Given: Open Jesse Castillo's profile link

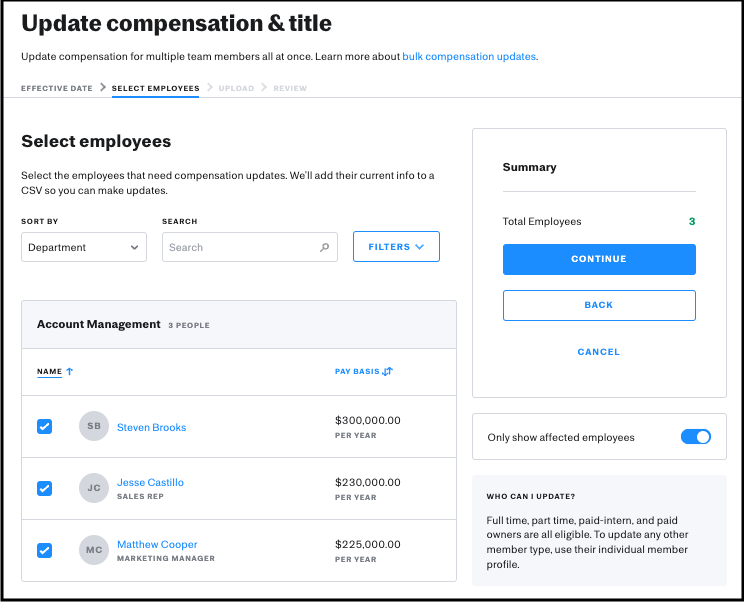Looking at the screenshot, I should click(x=150, y=482).
